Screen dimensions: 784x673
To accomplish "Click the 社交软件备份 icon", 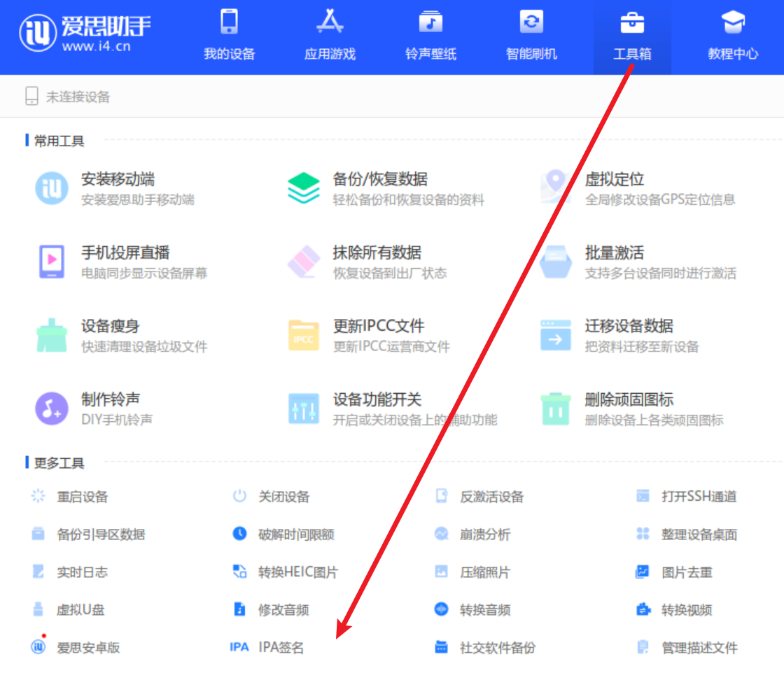I will tap(442, 646).
